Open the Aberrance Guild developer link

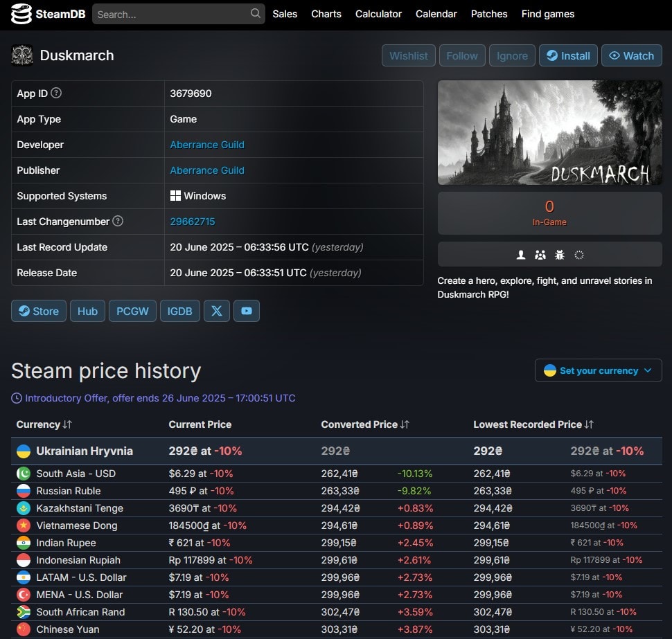click(207, 145)
